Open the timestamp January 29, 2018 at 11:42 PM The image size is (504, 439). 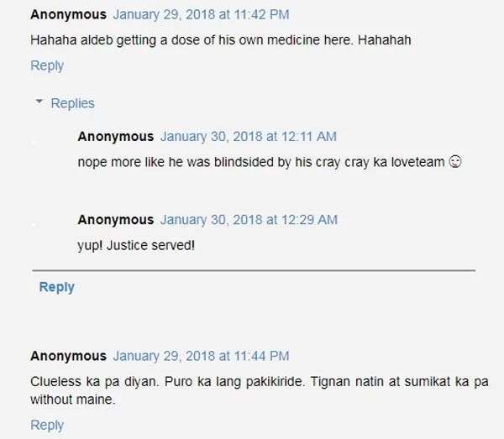202,14
